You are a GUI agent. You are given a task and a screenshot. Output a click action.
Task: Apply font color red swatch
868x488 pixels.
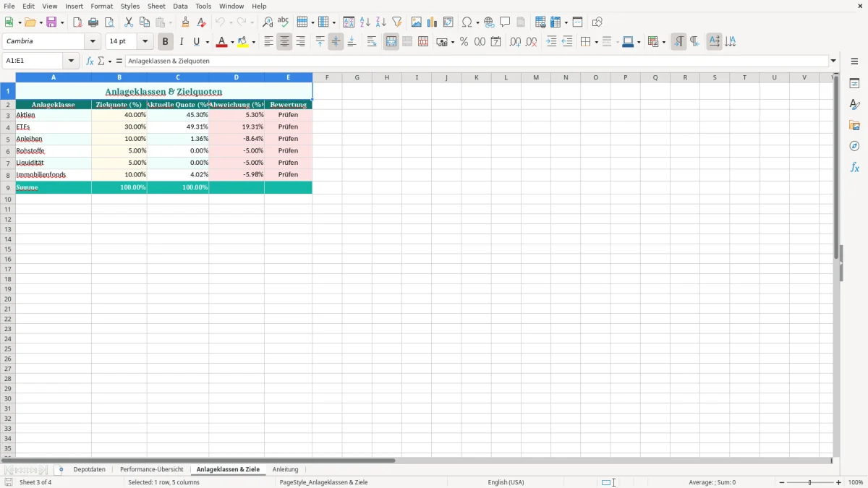[x=221, y=42]
